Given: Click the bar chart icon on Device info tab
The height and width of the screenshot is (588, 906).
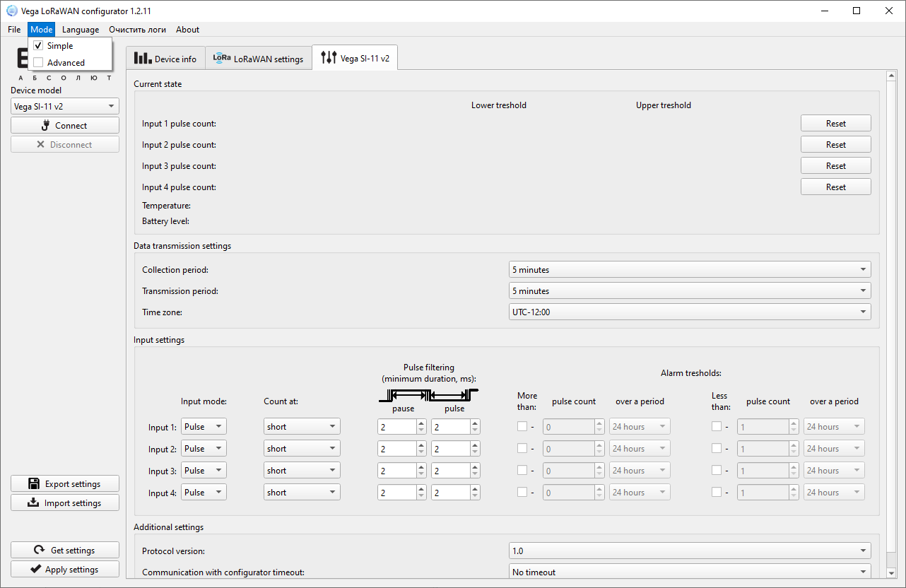Looking at the screenshot, I should 143,59.
